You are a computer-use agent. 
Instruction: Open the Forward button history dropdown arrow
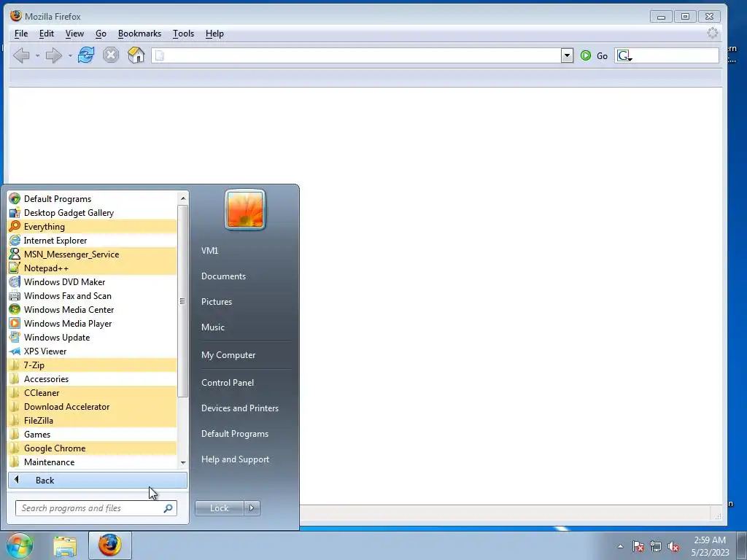70,56
